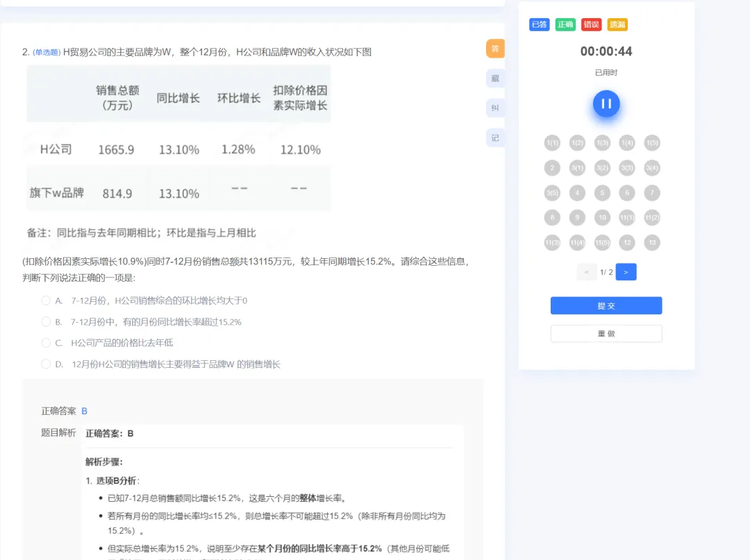Jump to question 1(1)
Image resolution: width=750 pixels, height=560 pixels.
click(553, 143)
